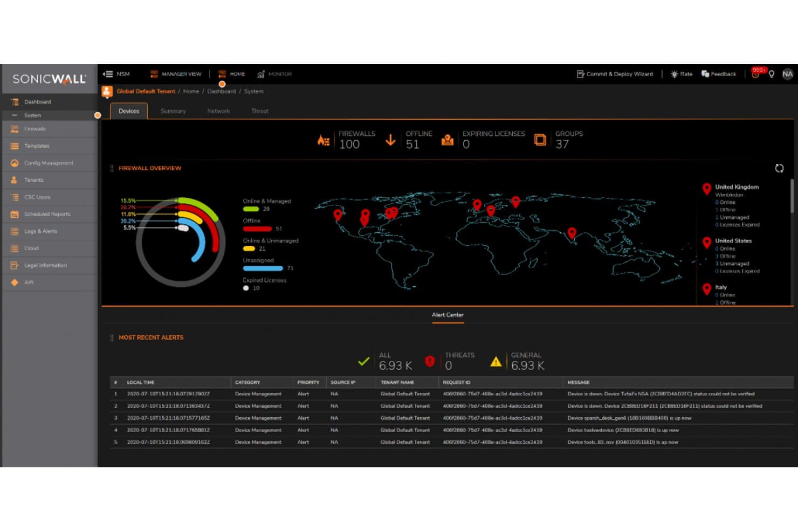Click the blue Unassigned legend bar
This screenshot has height=532, width=798.
(x=263, y=268)
